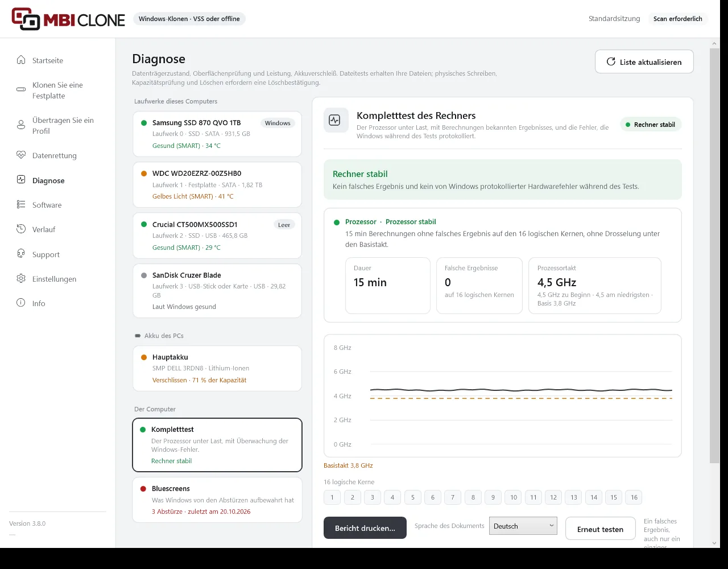This screenshot has height=569, width=728.
Task: Click the Standardsitzung label
Action: [614, 19]
